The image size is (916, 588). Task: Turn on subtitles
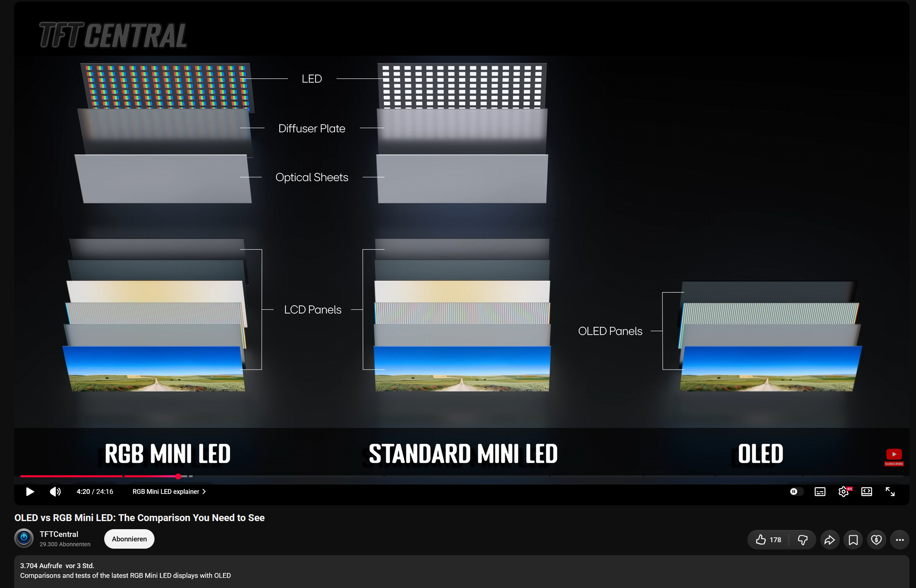[x=820, y=491]
